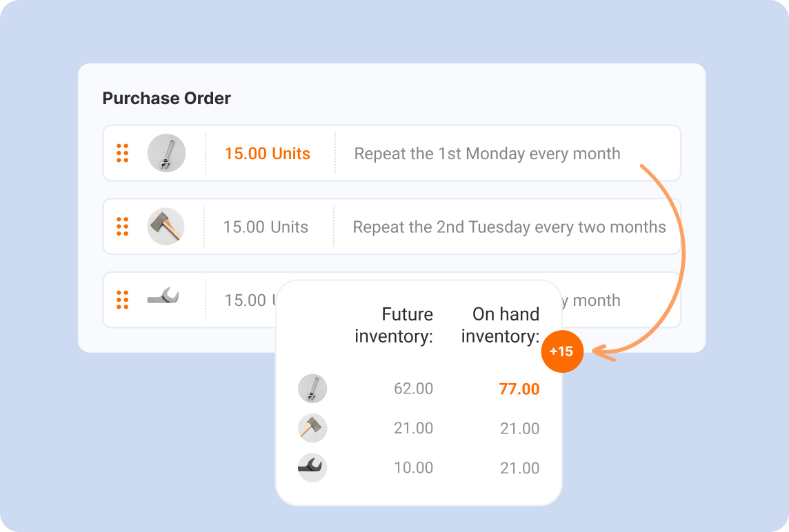The image size is (789, 532).
Task: Open Repeat the 1st Monday every month schedule
Action: 487,154
